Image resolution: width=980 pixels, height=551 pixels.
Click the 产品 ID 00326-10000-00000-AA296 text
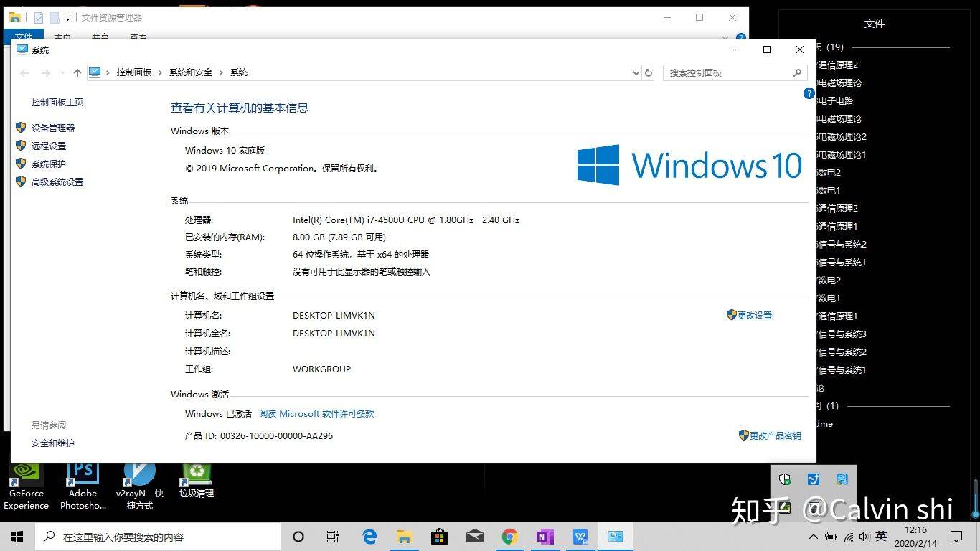[x=259, y=435]
